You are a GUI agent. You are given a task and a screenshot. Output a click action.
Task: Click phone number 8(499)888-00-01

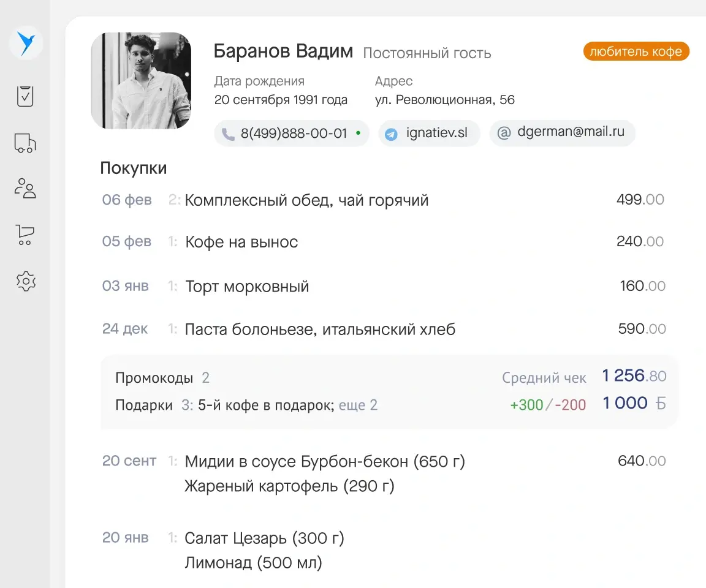[294, 134]
